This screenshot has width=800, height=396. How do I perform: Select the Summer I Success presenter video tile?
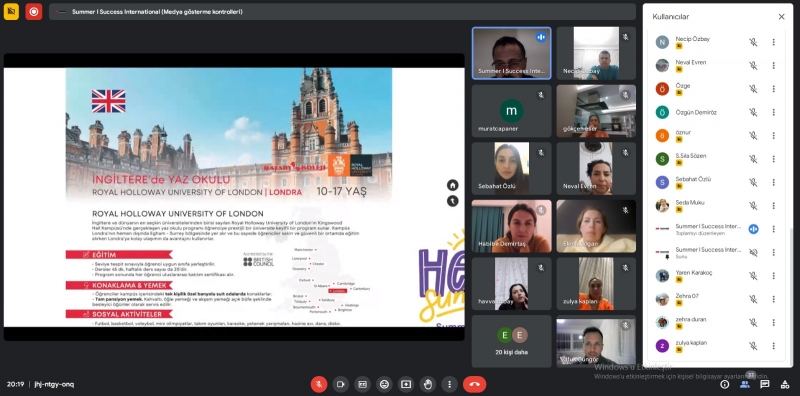point(511,53)
